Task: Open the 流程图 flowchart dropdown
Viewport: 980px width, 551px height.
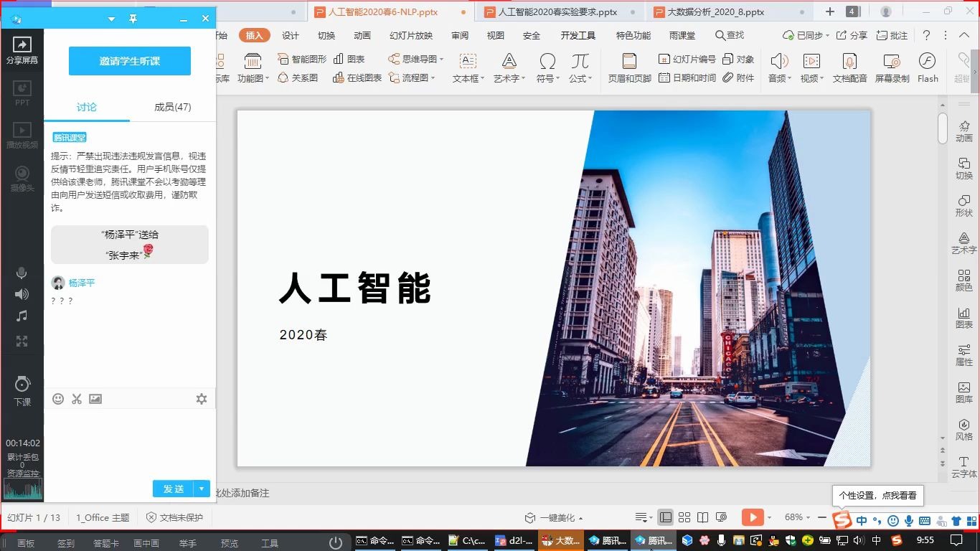Action: click(412, 77)
